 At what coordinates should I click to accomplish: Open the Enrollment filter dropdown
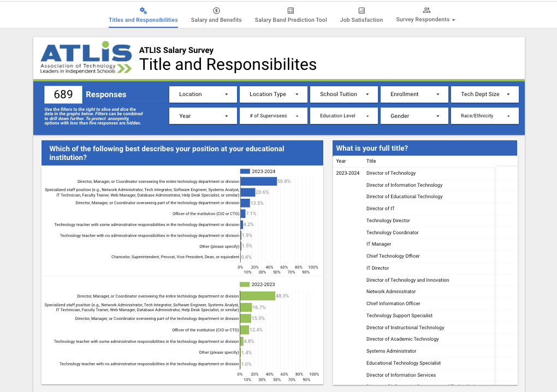point(414,94)
